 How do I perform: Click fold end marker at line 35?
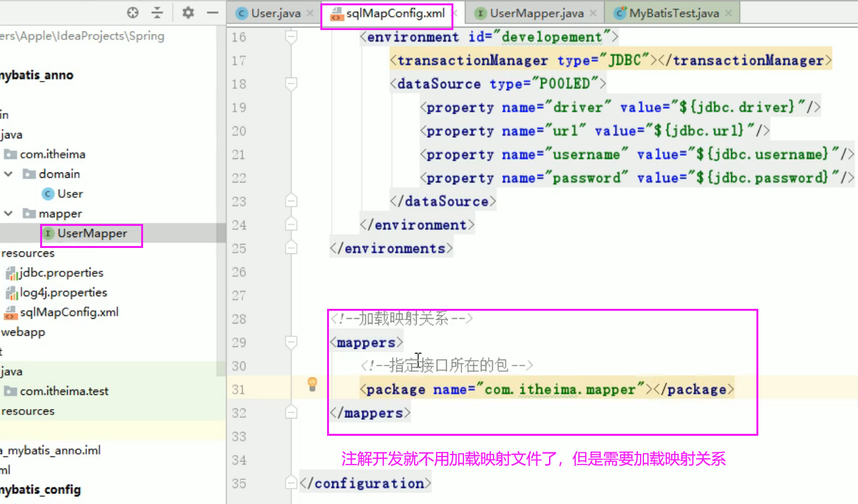pyautogui.click(x=291, y=483)
